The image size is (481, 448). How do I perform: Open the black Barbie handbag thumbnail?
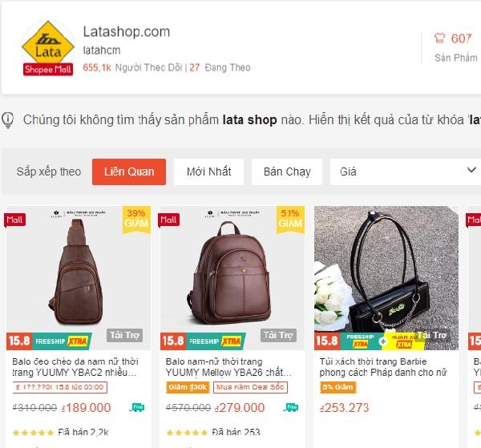[x=386, y=278]
